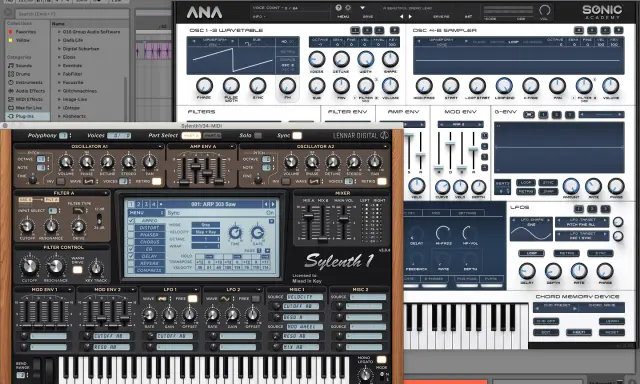Select LFO 2 tab in ANA LFOs
The height and width of the screenshot is (384, 640).
[x=592, y=209]
